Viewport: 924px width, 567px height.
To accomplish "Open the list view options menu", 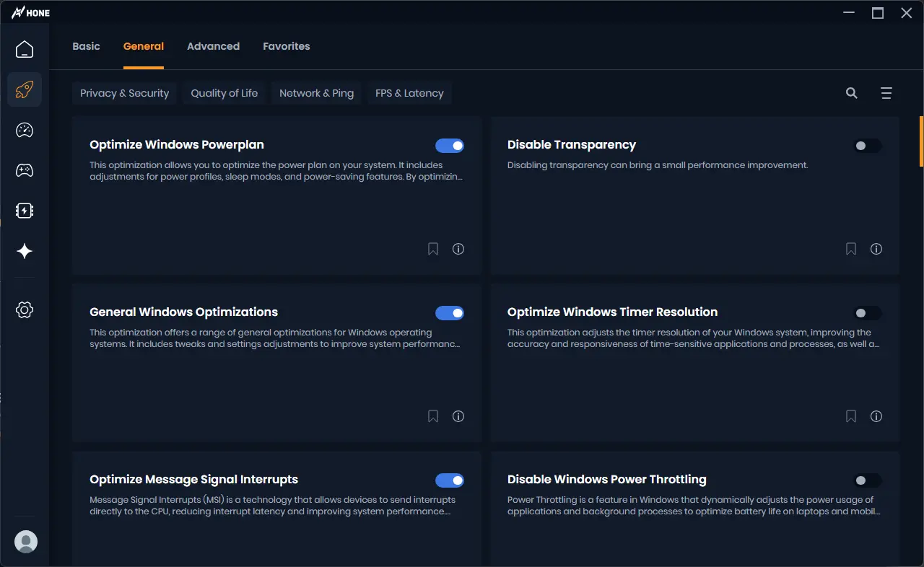I will pyautogui.click(x=886, y=93).
